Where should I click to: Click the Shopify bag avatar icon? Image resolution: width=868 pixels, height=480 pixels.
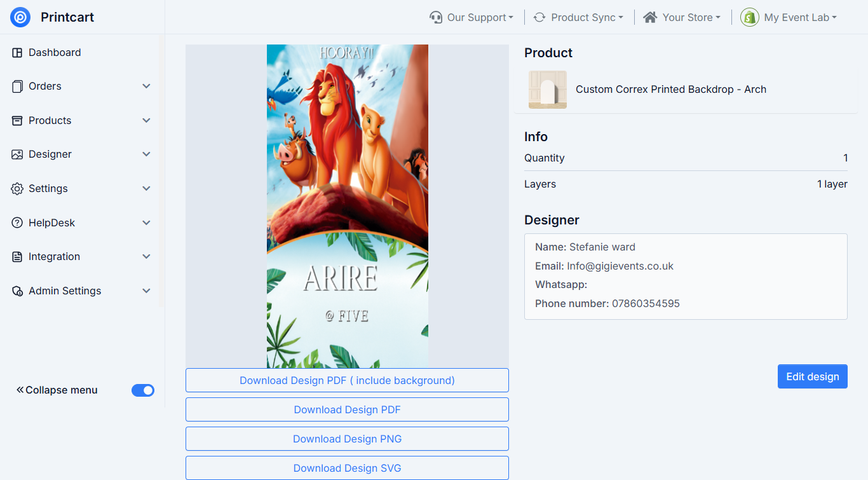(750, 17)
